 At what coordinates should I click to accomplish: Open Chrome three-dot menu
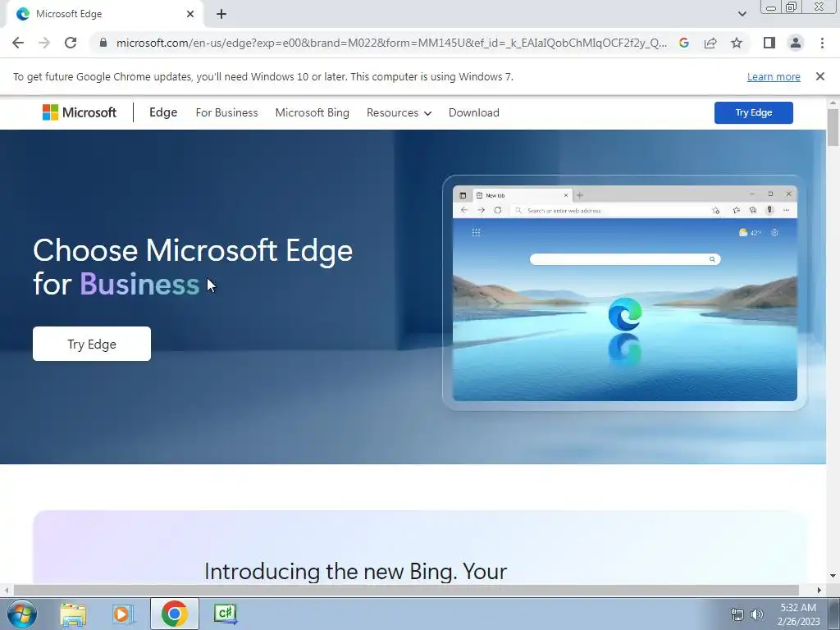click(822, 43)
